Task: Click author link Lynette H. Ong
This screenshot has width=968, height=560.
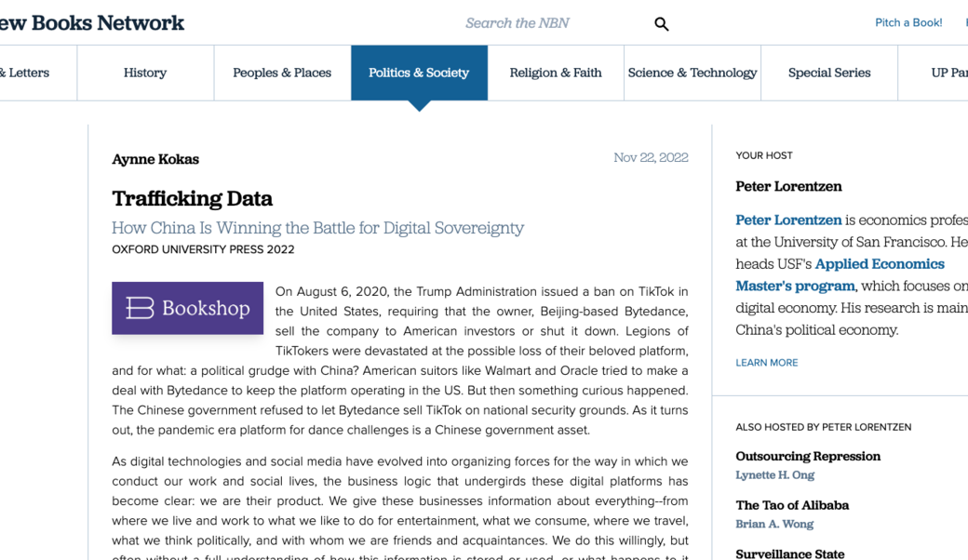Action: pyautogui.click(x=774, y=475)
